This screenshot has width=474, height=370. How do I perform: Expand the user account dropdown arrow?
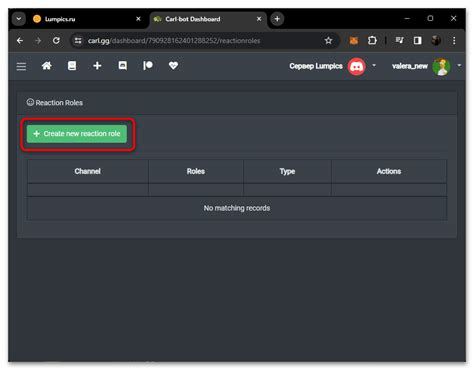[x=459, y=65]
